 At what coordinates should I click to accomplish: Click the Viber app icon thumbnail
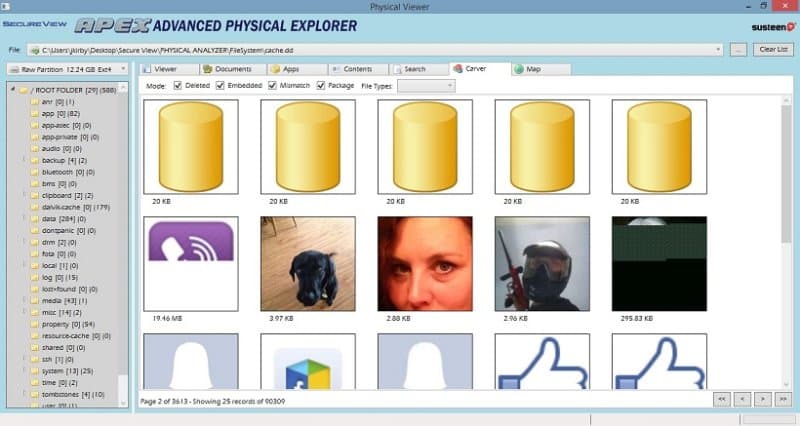(x=191, y=263)
